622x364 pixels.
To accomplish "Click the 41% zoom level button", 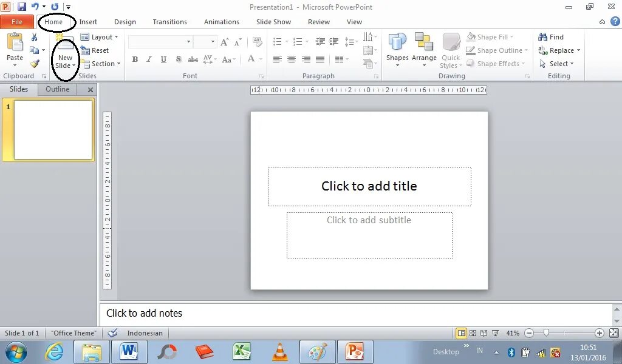I will [x=513, y=333].
